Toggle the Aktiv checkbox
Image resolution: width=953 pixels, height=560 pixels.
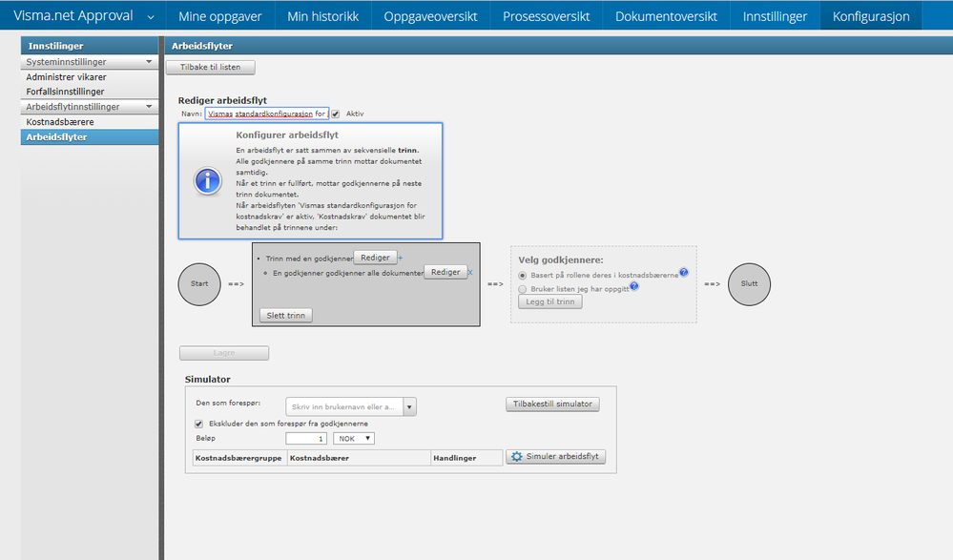(336, 114)
